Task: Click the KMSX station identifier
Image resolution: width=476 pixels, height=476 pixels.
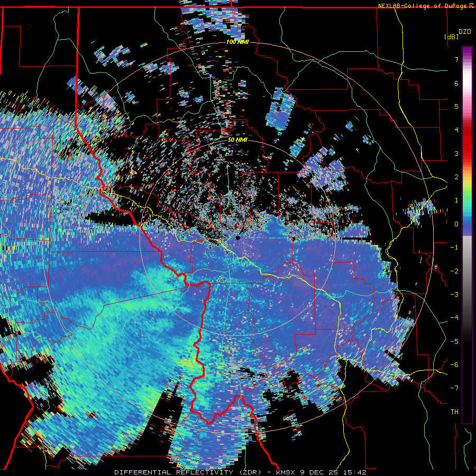Action: 286,472
